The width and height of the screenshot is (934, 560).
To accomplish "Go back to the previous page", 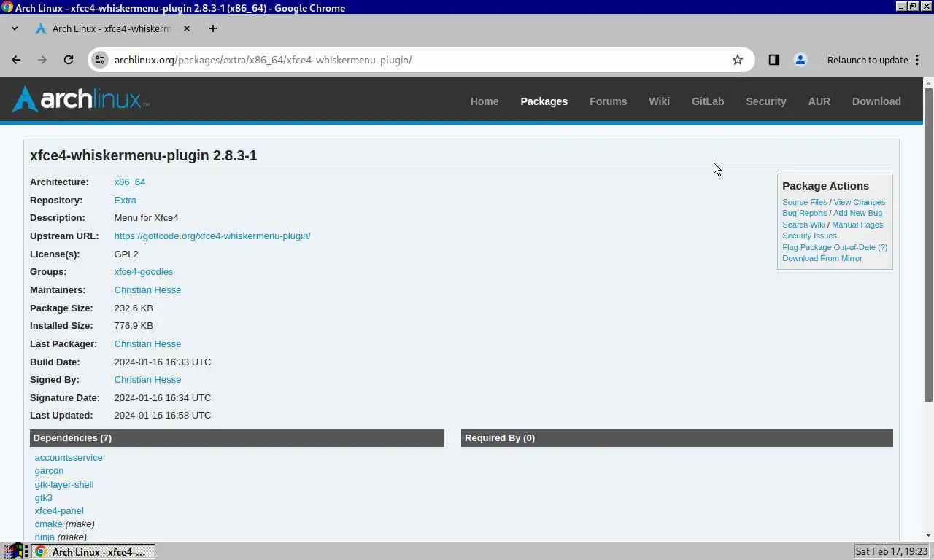I will click(16, 60).
